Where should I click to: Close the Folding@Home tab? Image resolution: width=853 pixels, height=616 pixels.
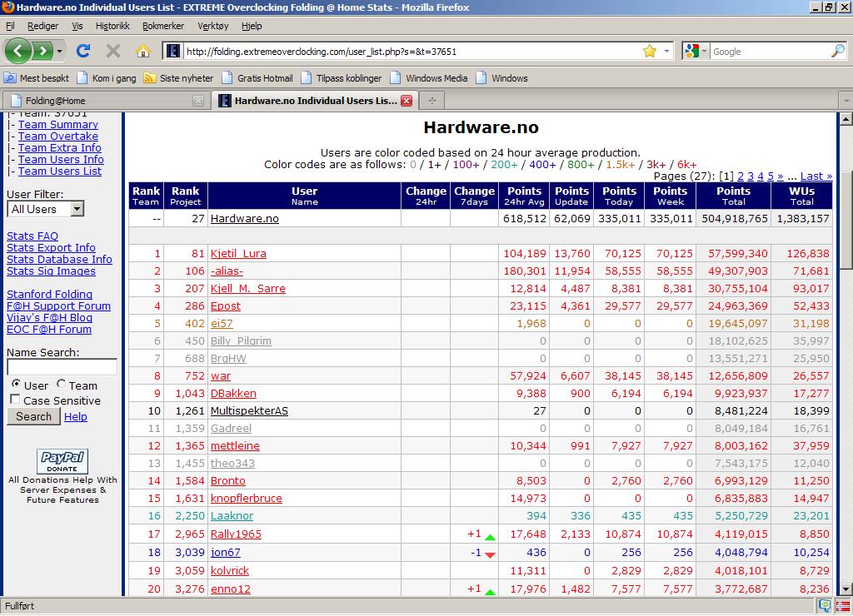coord(198,101)
